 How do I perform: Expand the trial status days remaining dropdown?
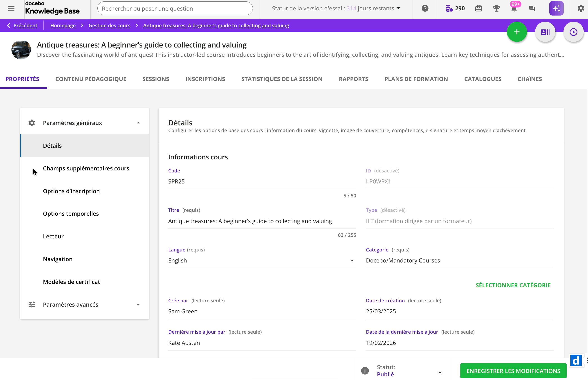[398, 8]
